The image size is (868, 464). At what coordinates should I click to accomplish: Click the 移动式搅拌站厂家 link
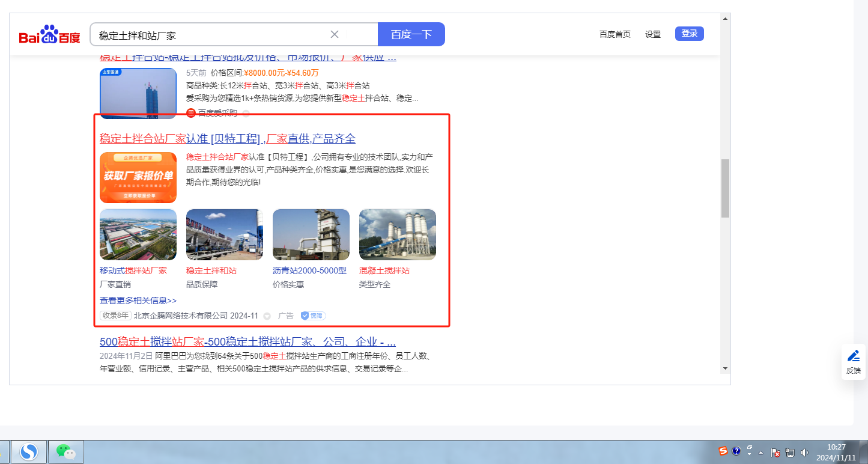(x=133, y=270)
